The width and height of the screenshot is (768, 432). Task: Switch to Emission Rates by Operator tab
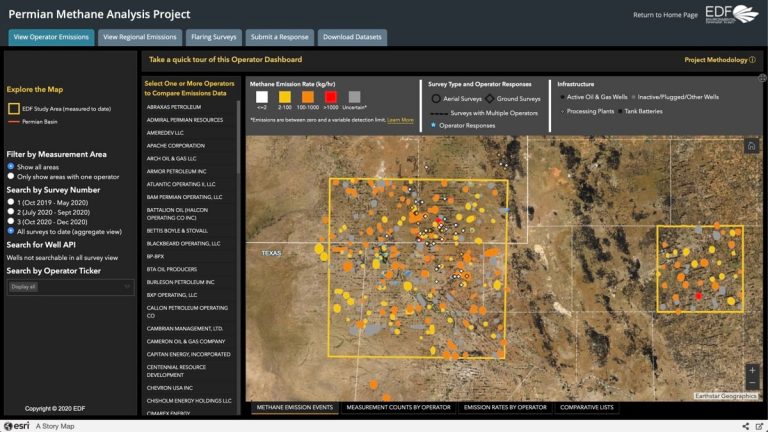click(x=505, y=408)
